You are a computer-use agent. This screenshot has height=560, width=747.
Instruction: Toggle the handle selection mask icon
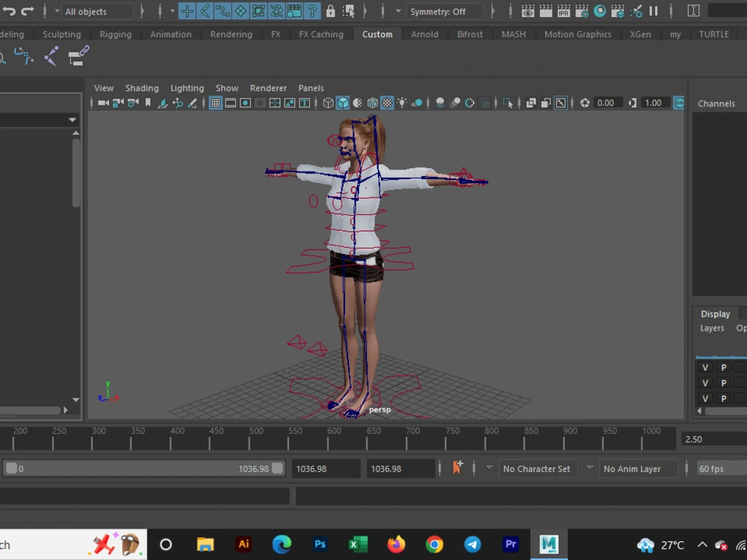coord(187,11)
